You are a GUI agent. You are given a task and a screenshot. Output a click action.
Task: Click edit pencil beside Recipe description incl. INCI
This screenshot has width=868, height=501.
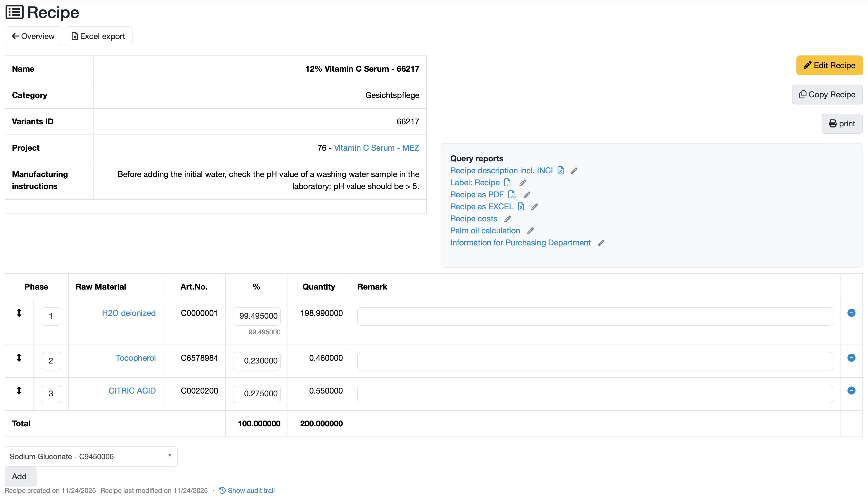coord(574,171)
